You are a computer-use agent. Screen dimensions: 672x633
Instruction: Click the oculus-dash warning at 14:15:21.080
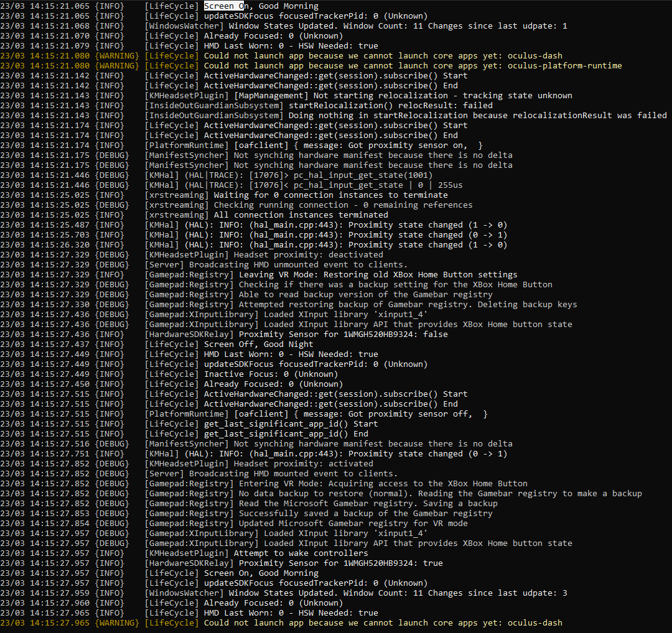pyautogui.click(x=281, y=56)
